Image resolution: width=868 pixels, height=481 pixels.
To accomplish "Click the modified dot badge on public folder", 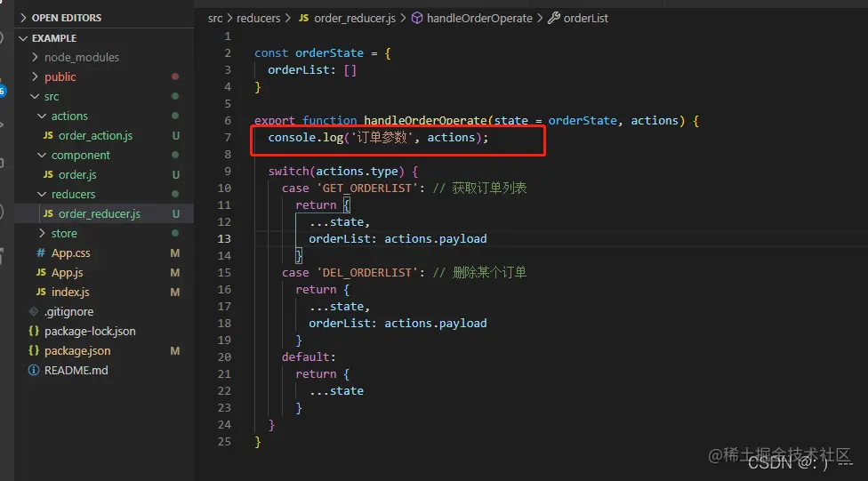I will [x=175, y=76].
